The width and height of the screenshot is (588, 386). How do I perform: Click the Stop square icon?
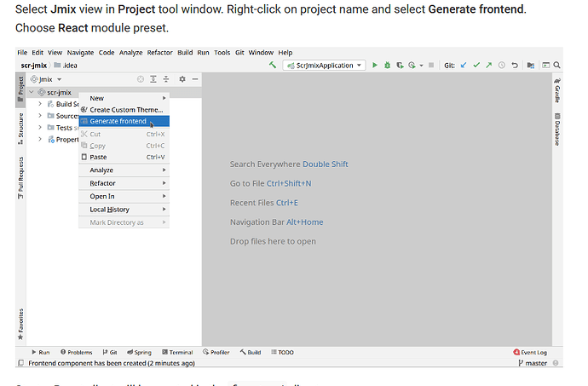pyautogui.click(x=431, y=66)
